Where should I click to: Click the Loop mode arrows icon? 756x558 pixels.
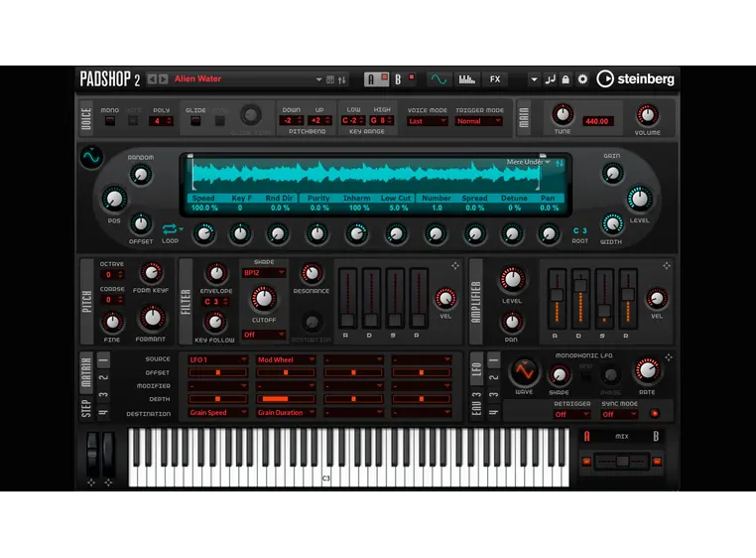pos(170,228)
